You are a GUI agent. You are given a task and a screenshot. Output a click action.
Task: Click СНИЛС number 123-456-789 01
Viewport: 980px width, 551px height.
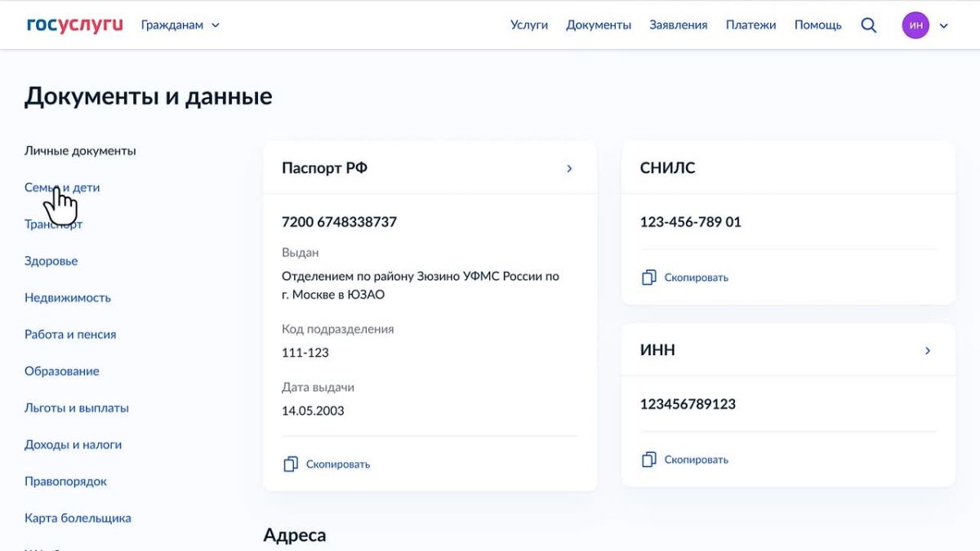(691, 222)
